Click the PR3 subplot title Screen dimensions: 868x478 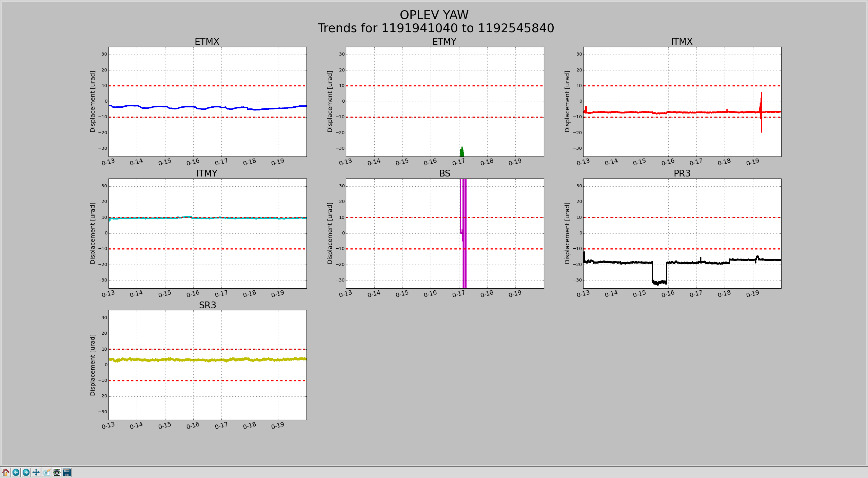[x=682, y=173]
